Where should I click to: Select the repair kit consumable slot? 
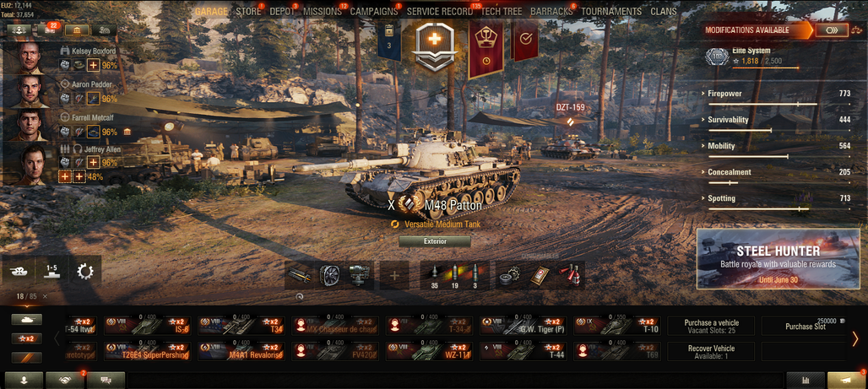(x=507, y=275)
